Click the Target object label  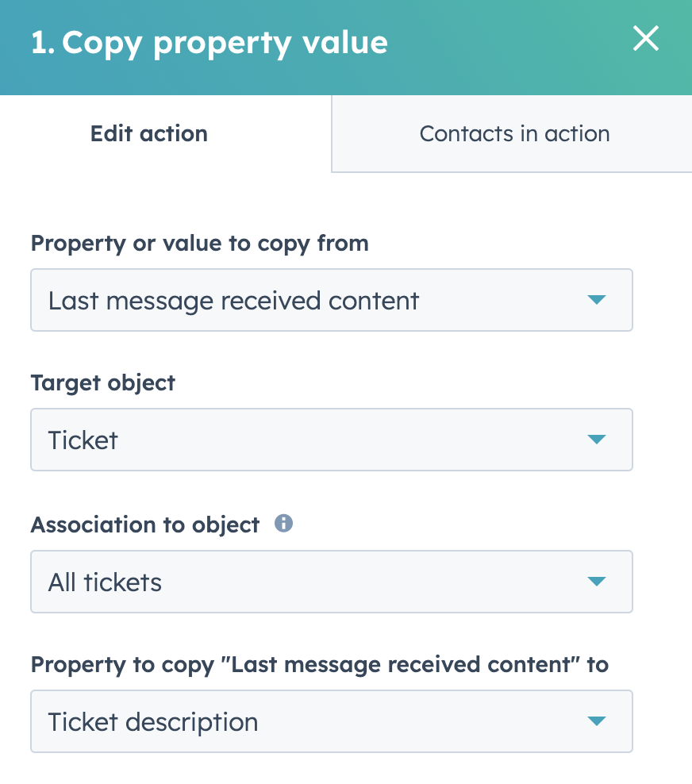click(x=103, y=383)
